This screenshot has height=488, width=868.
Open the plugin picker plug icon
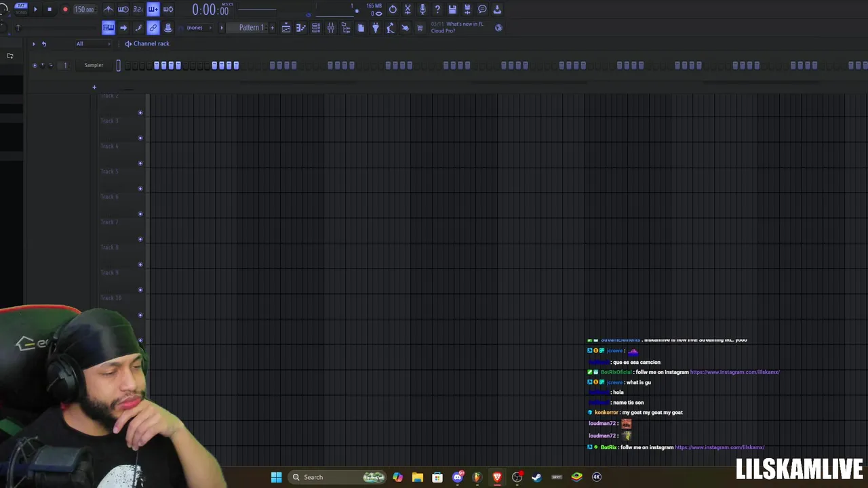(x=376, y=28)
